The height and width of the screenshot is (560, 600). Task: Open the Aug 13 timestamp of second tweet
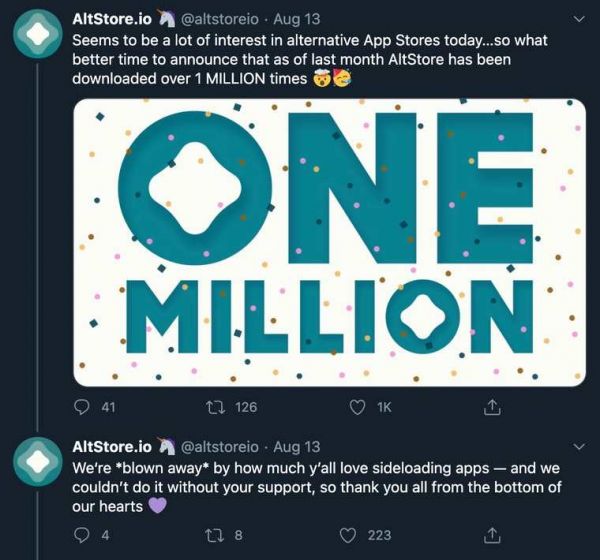[x=296, y=446]
